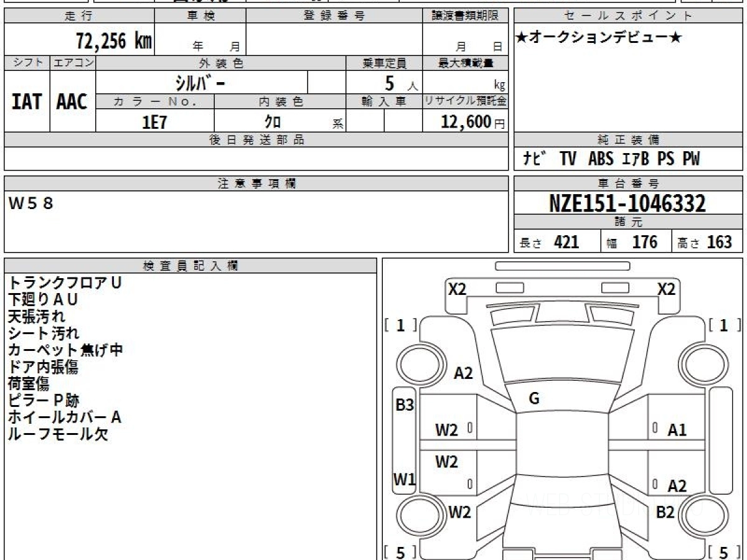Click the height value 163

pyautogui.click(x=720, y=242)
